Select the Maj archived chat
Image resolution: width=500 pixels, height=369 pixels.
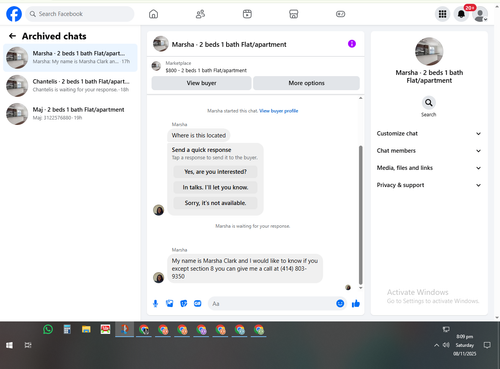click(70, 114)
